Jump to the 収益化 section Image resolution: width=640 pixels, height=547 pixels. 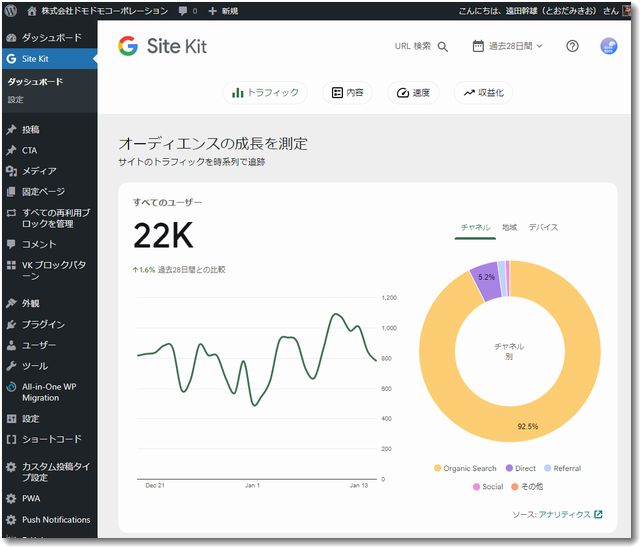pos(484,93)
